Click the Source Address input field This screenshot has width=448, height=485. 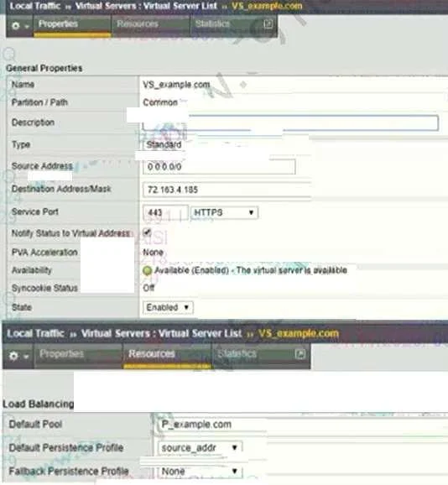tap(219, 167)
